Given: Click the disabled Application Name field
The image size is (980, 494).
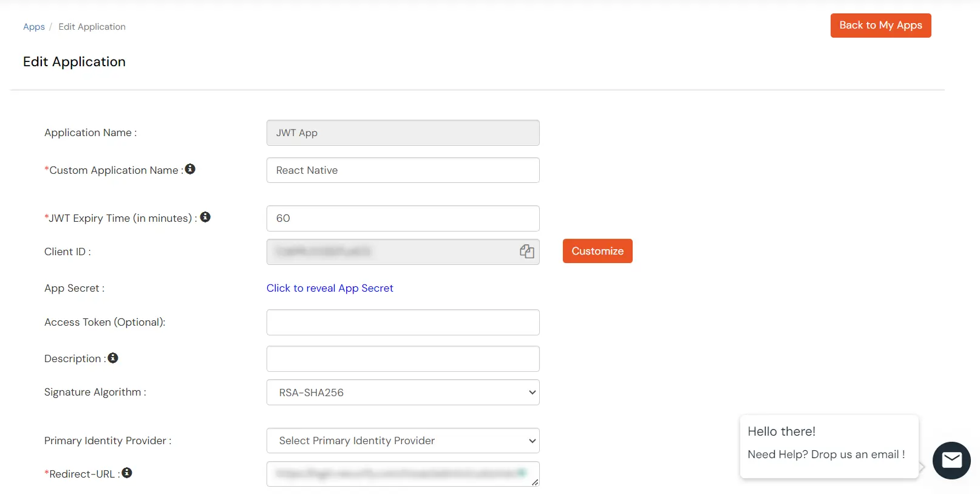Looking at the screenshot, I should click(403, 132).
